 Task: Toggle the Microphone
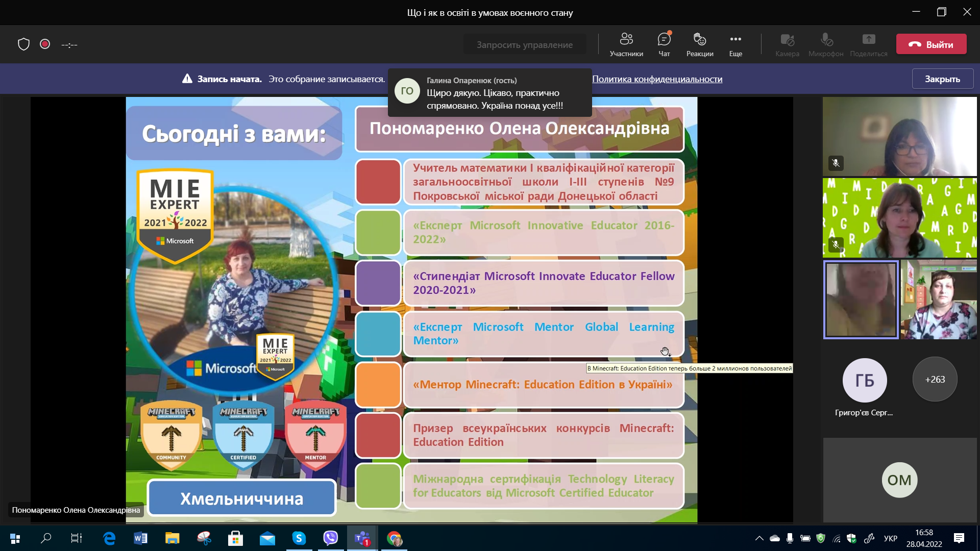[826, 44]
